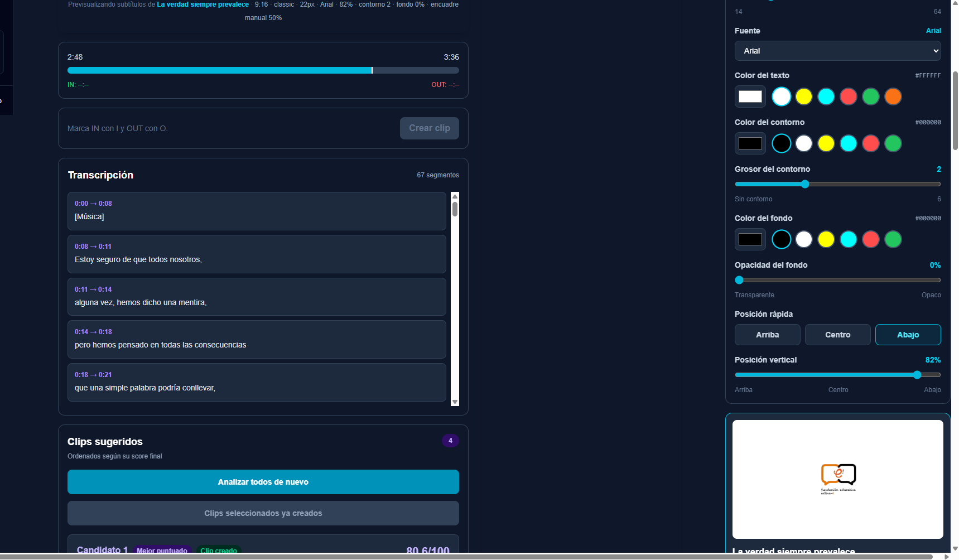This screenshot has width=959, height=560.
Task: Click Clips seleccionados ya creados button
Action: [x=263, y=513]
